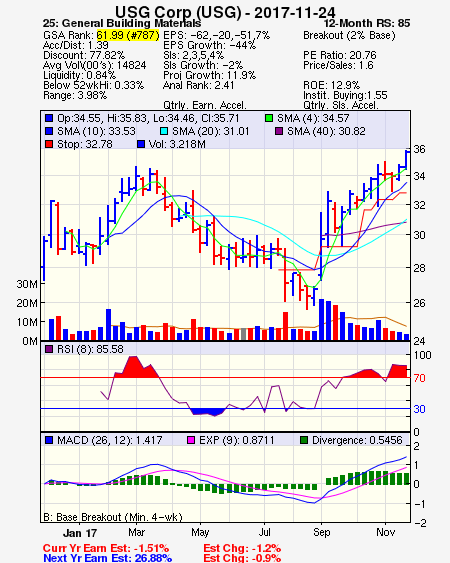Viewport: 450px width, 563px height.
Task: Click the blue SMA (10) legend swatch
Action: (x=49, y=131)
